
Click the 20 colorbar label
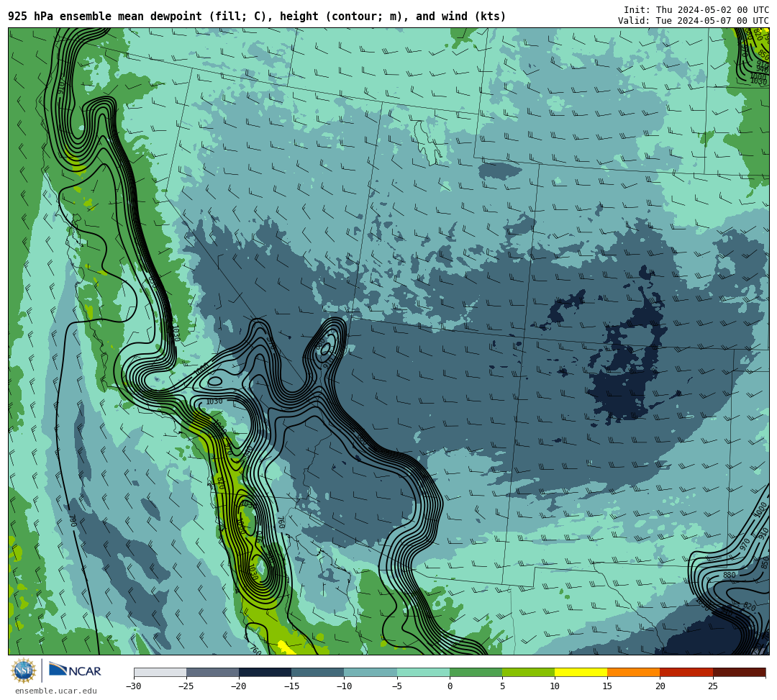660,686
